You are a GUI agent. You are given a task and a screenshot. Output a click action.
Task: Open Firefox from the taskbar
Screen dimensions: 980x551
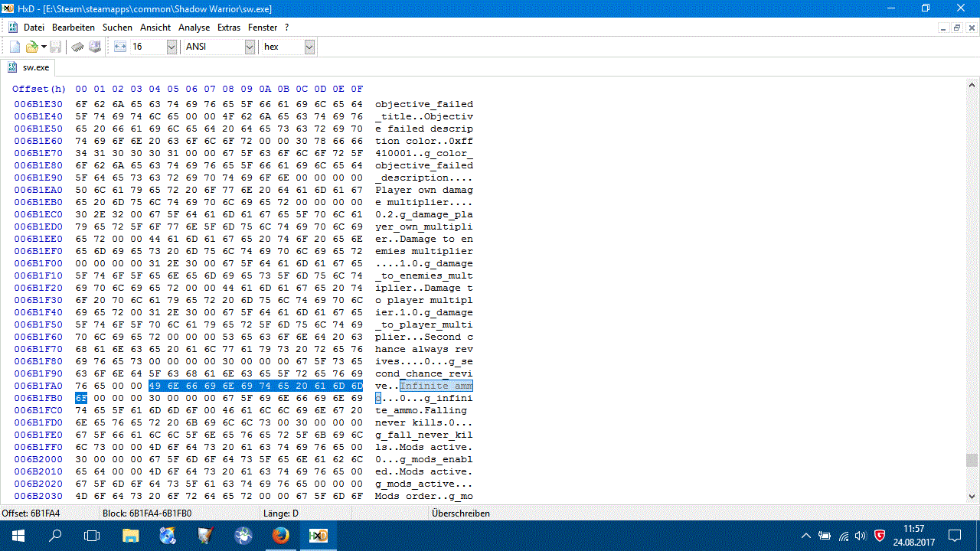(x=280, y=536)
